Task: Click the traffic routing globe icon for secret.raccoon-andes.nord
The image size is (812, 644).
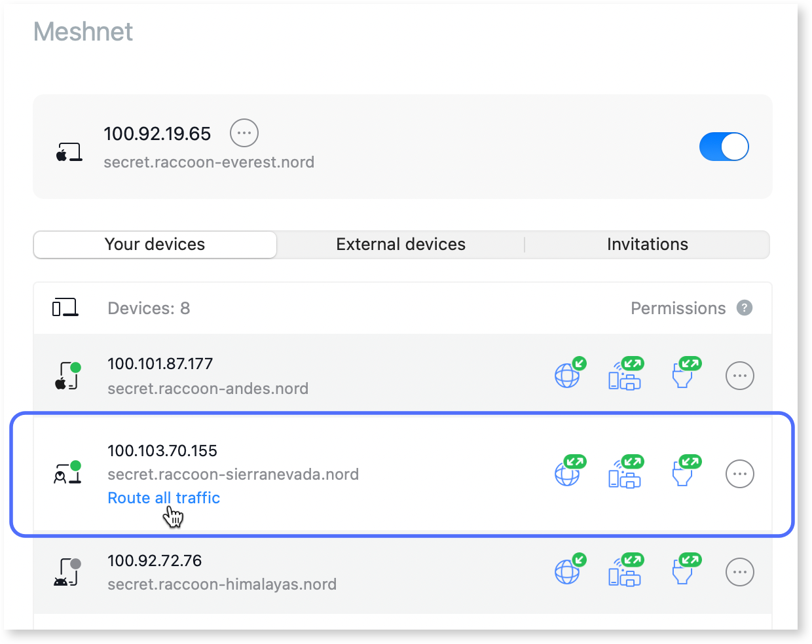Action: [x=568, y=374]
